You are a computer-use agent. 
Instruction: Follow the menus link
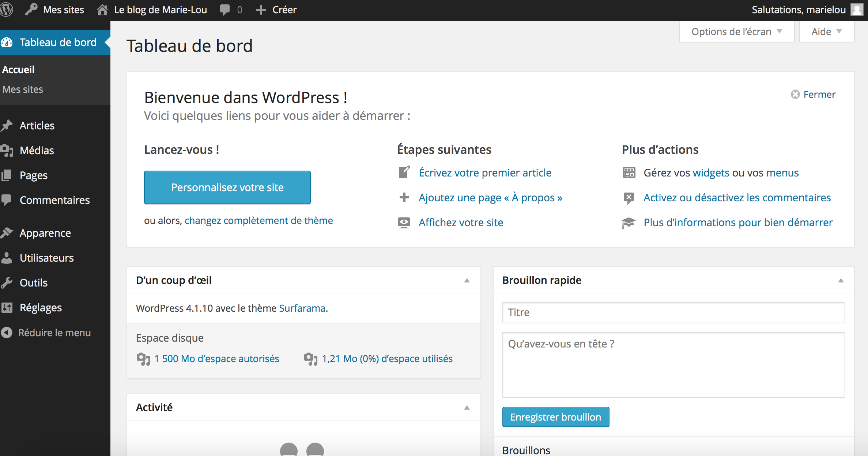tap(782, 173)
